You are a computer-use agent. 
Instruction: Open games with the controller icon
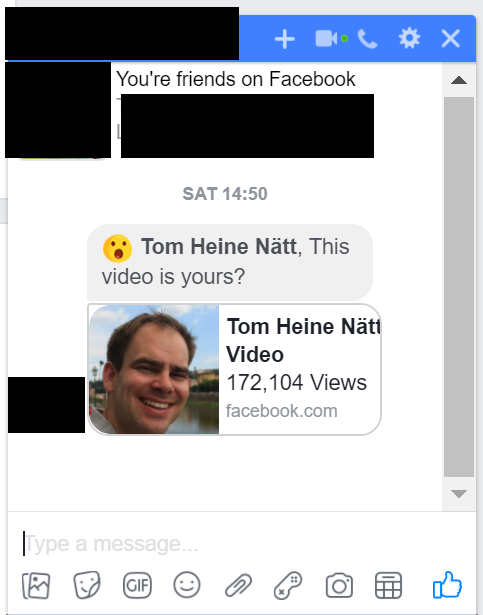pyautogui.click(x=288, y=585)
